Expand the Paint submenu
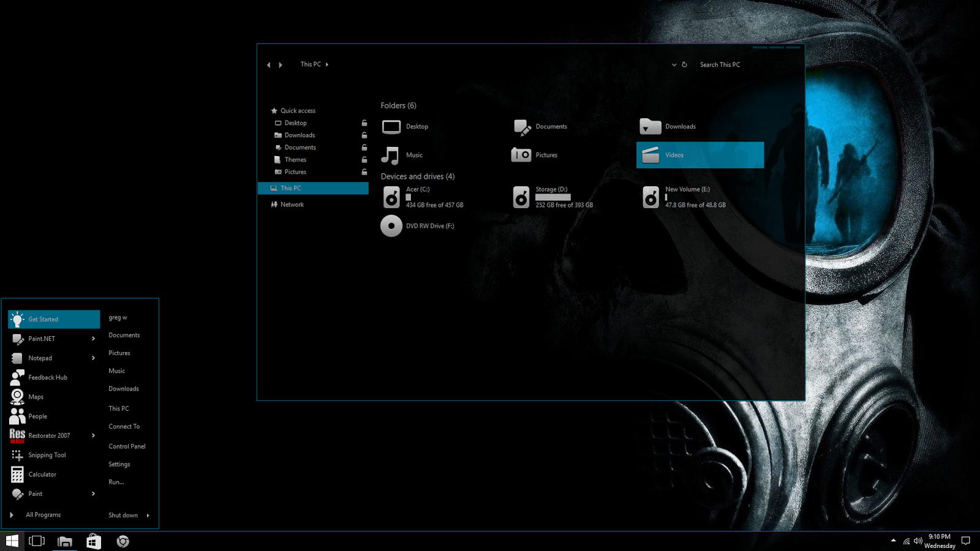 pos(93,494)
